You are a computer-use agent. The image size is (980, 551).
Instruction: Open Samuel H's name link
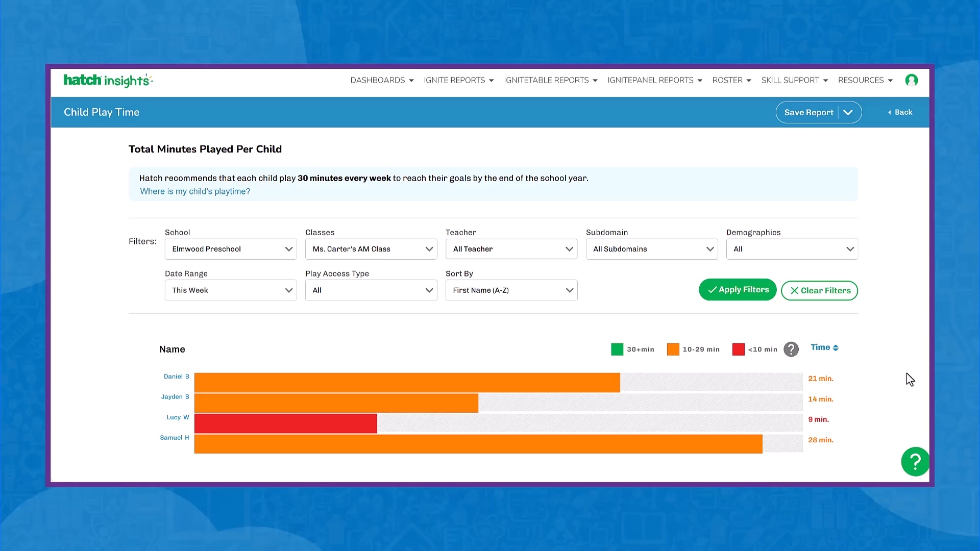click(x=175, y=438)
